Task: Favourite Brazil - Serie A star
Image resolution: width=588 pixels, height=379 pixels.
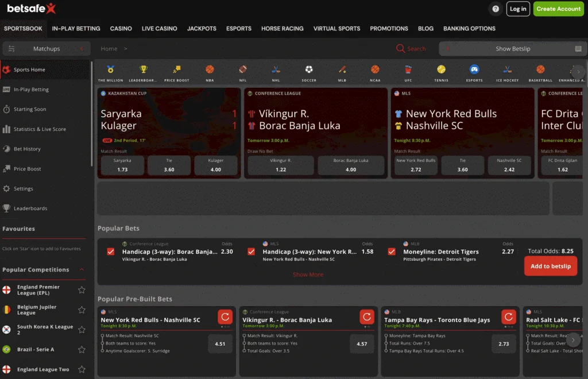Action: click(82, 350)
